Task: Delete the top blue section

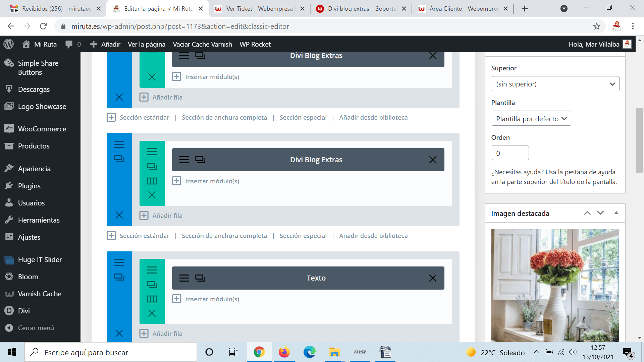Action: 119,97
